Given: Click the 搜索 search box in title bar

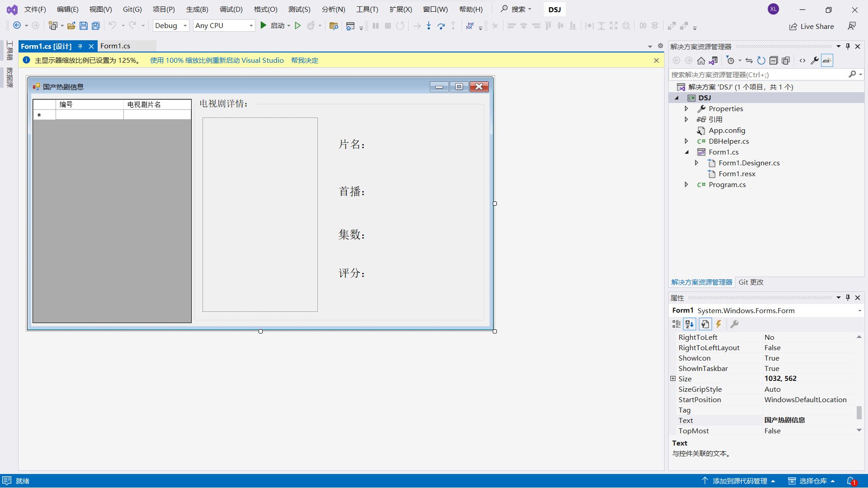Looking at the screenshot, I should [516, 9].
